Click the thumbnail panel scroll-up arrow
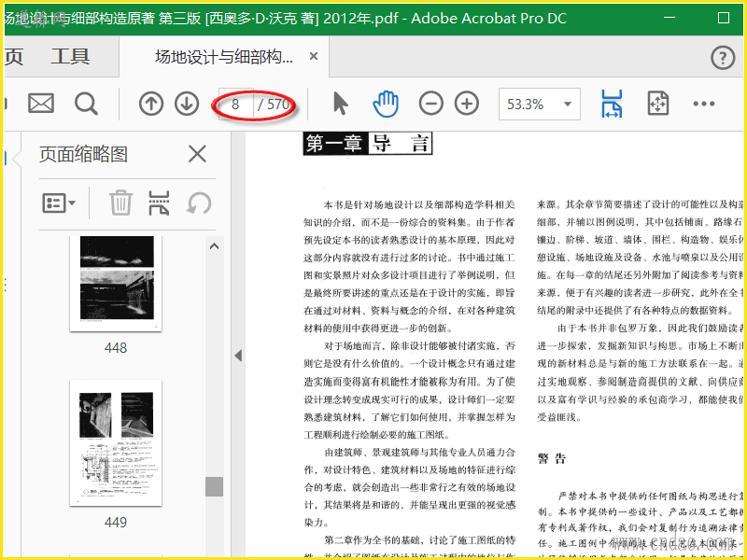The height and width of the screenshot is (560, 747). point(215,246)
